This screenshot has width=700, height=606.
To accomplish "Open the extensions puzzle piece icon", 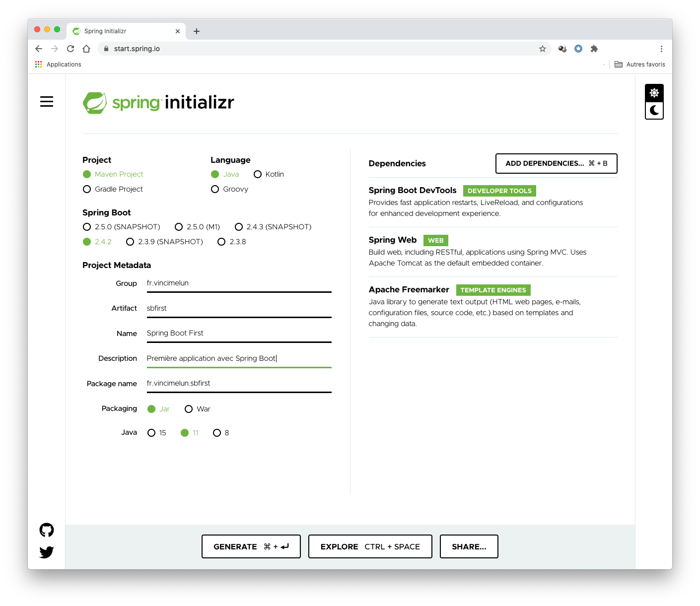I will tap(594, 49).
